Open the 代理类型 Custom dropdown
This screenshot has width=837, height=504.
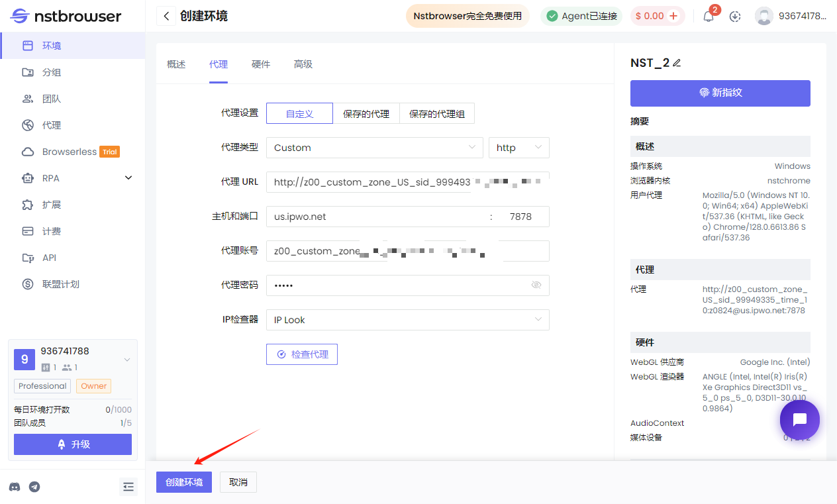pyautogui.click(x=375, y=148)
